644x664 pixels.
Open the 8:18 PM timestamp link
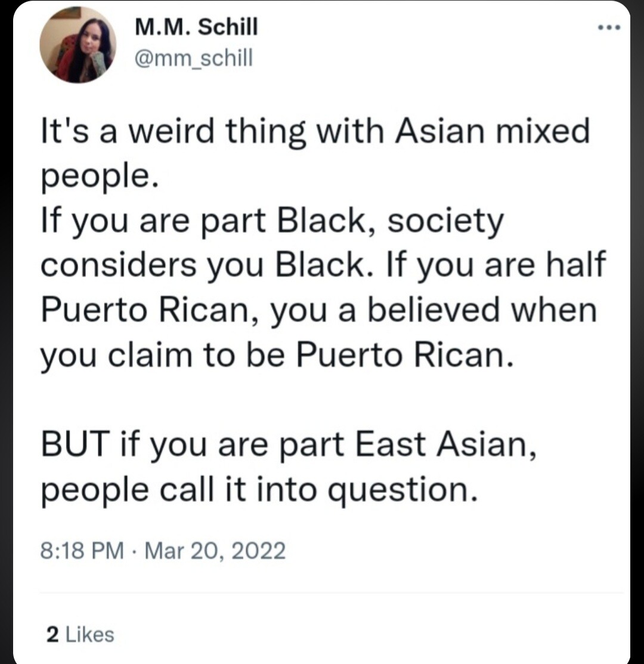pos(82,551)
